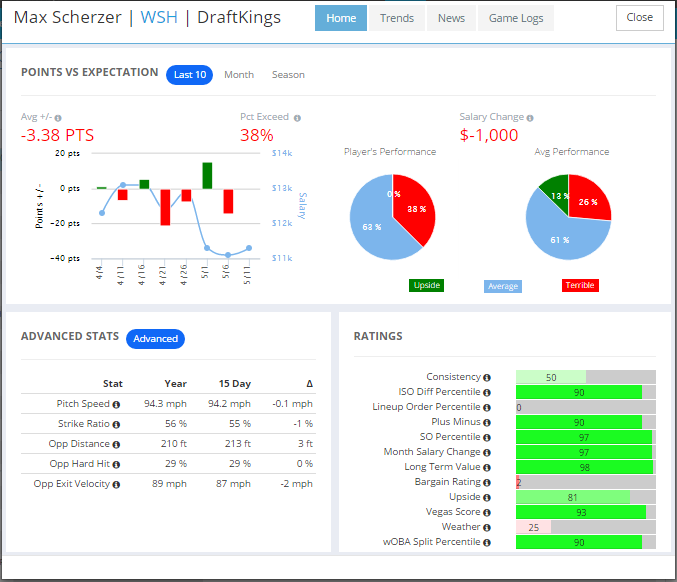Image resolution: width=677 pixels, height=582 pixels.
Task: Click the red bar on 4/21
Action: click(x=165, y=207)
